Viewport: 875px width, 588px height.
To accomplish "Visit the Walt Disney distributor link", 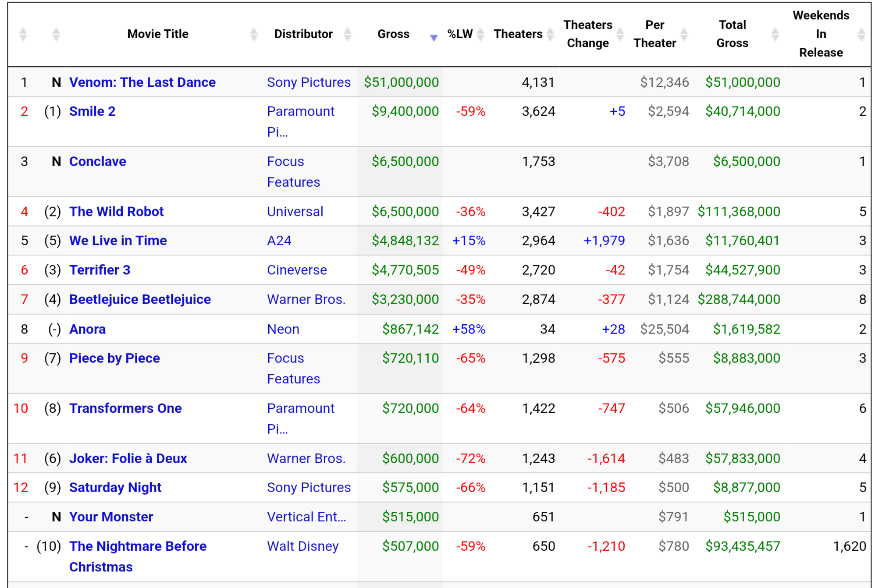I will (x=302, y=546).
